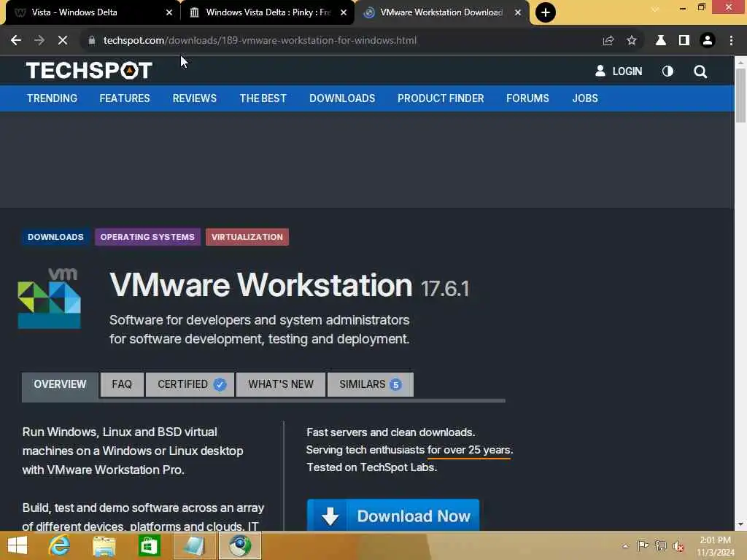Open the DOWNLOADS nav item
This screenshot has height=560, width=747.
click(x=342, y=98)
